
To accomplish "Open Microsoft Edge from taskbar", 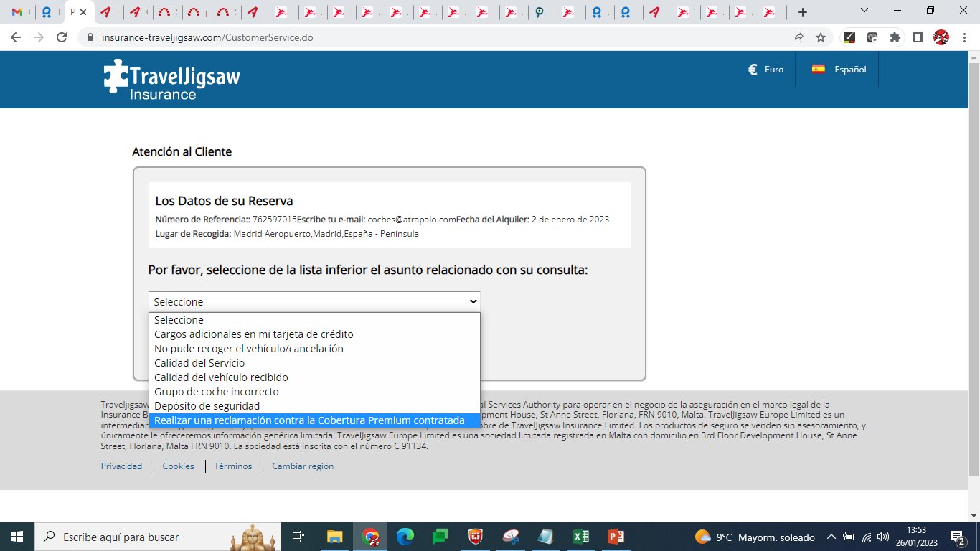I will click(x=406, y=537).
